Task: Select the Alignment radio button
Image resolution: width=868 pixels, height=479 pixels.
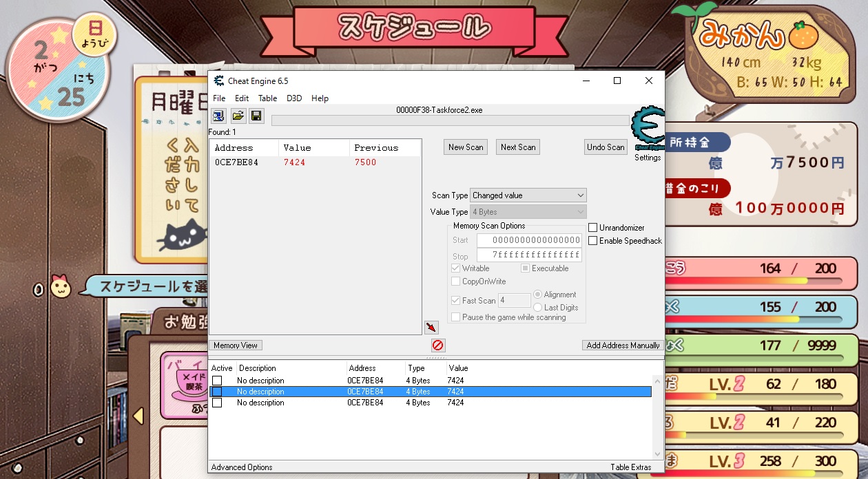Action: tap(538, 295)
